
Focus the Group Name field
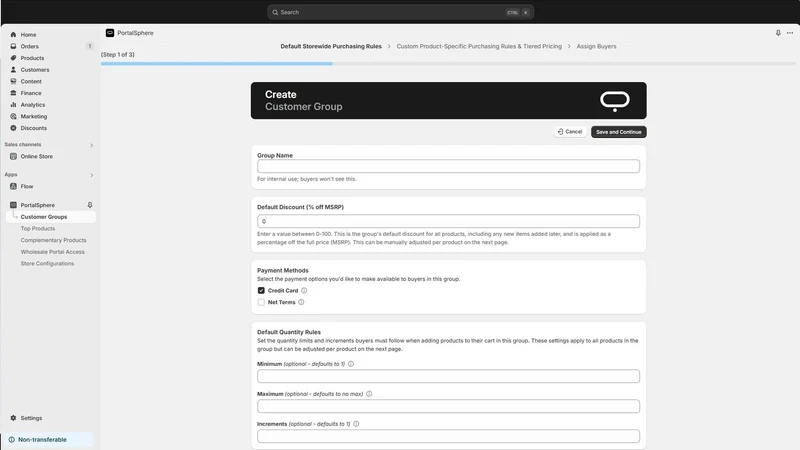coord(448,166)
